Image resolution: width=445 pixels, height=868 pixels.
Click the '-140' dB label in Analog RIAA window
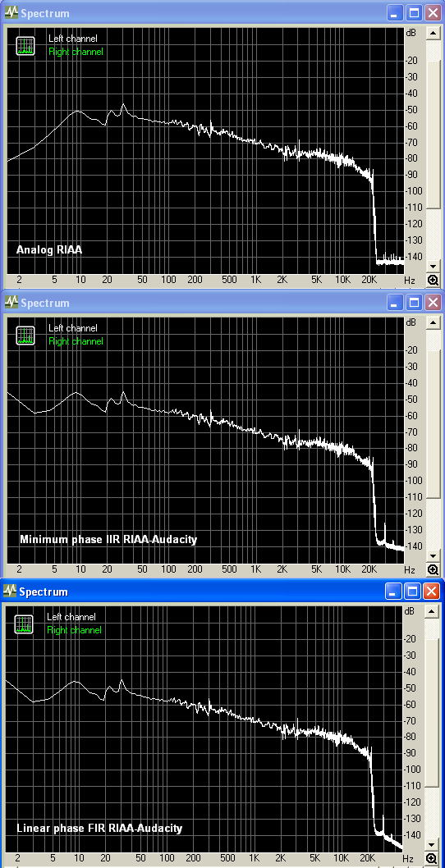click(x=414, y=257)
